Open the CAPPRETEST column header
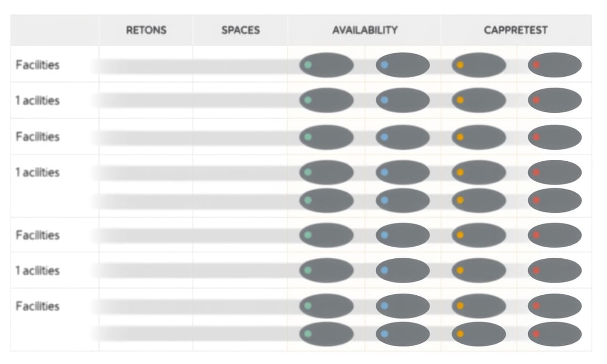The height and width of the screenshot is (364, 607). (x=515, y=30)
